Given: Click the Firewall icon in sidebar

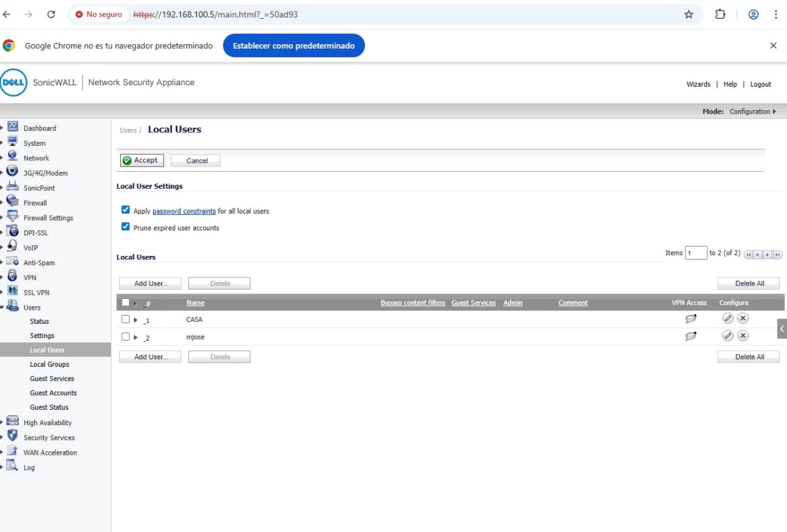Looking at the screenshot, I should tap(13, 202).
